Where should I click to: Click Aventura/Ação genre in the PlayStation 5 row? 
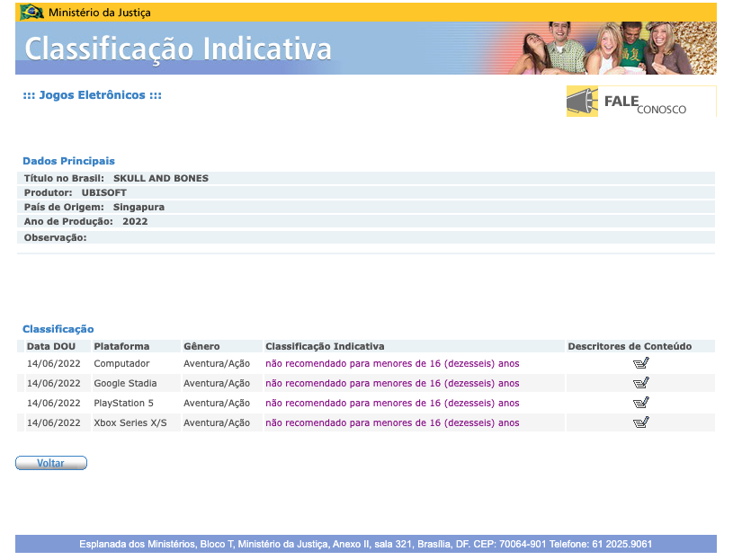[217, 403]
